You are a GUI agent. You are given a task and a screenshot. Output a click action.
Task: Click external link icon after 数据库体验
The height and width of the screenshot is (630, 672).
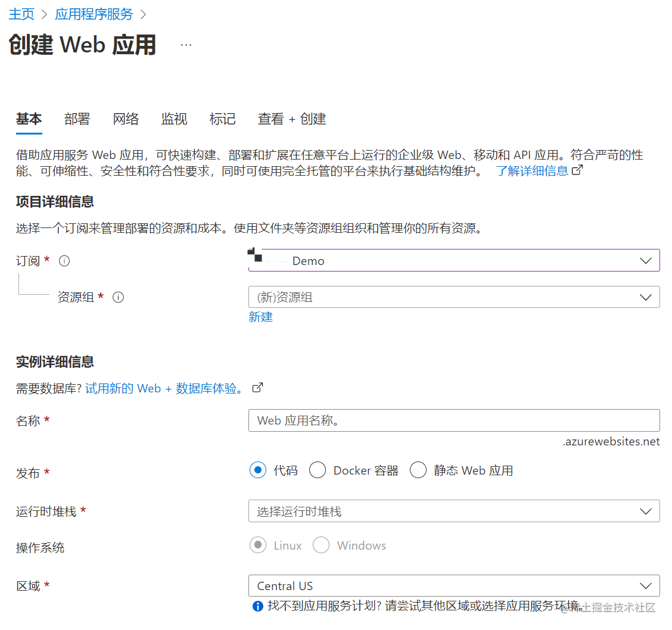tap(257, 388)
